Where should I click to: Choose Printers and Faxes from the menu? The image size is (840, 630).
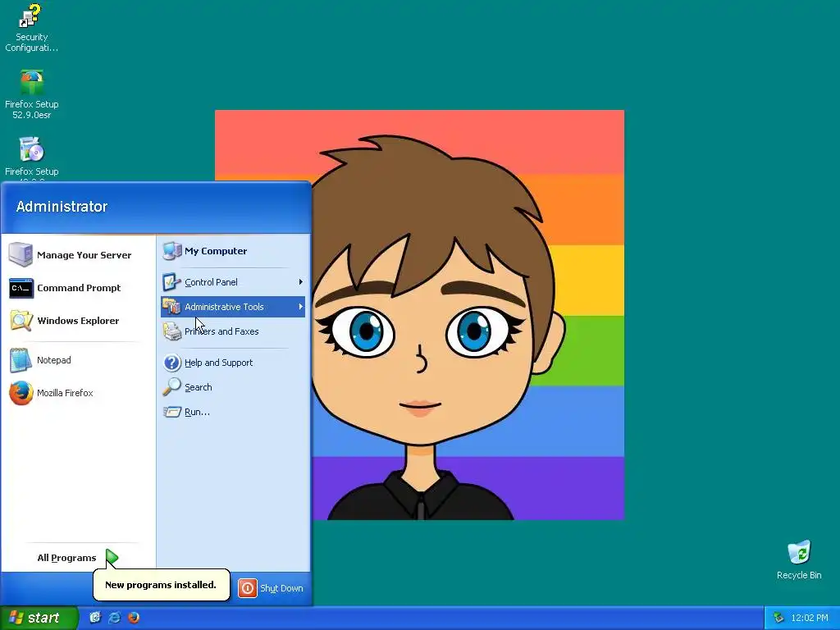click(x=233, y=331)
